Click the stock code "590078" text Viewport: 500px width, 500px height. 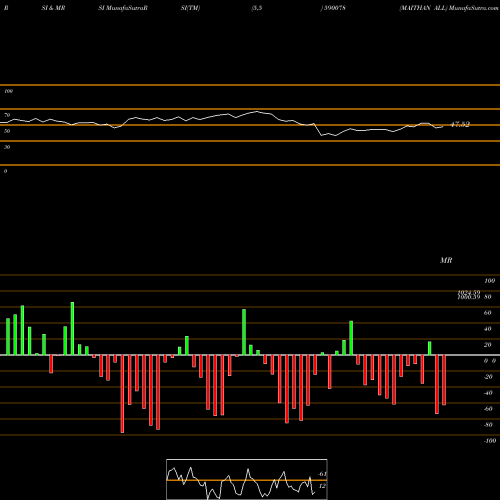coord(335,8)
